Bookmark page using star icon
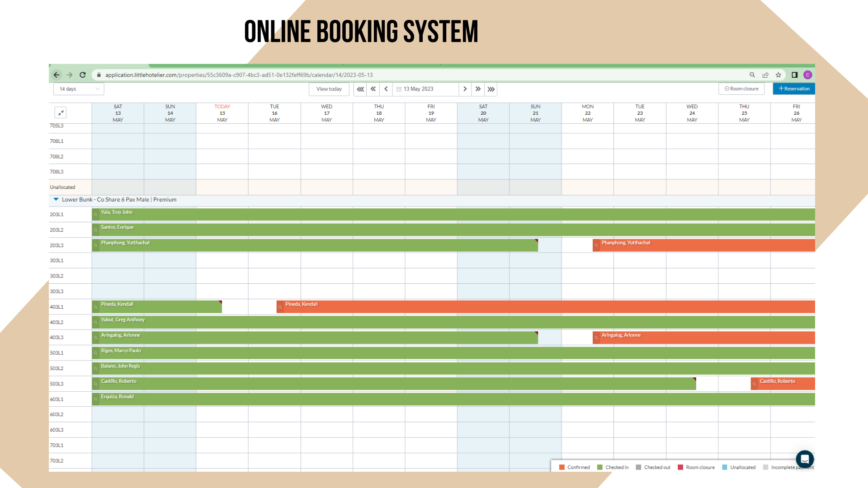 tap(778, 75)
